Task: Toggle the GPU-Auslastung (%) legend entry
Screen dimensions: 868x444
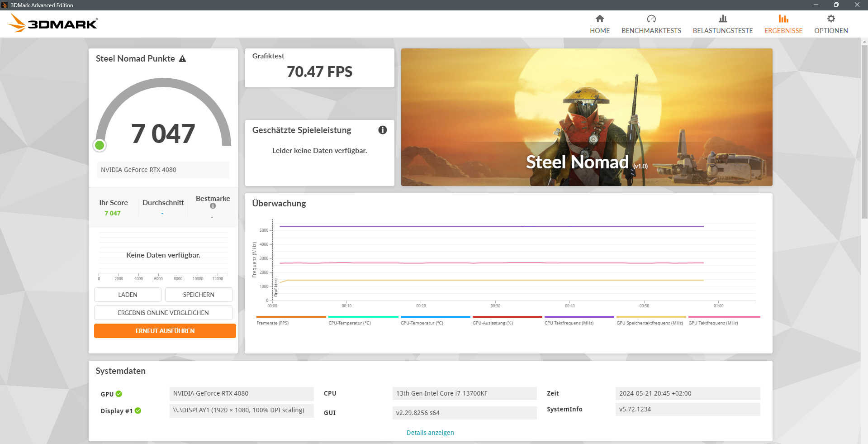Action: (x=507, y=320)
